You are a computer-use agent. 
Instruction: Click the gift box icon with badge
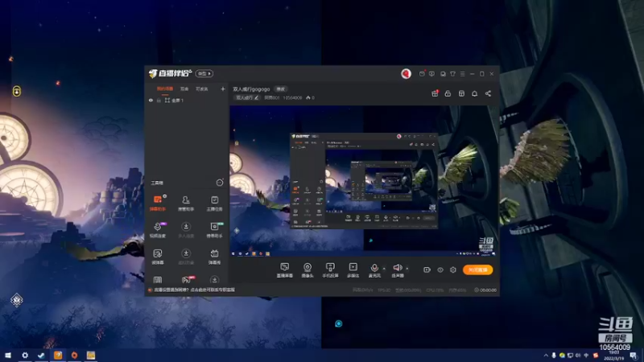pyautogui.click(x=435, y=93)
